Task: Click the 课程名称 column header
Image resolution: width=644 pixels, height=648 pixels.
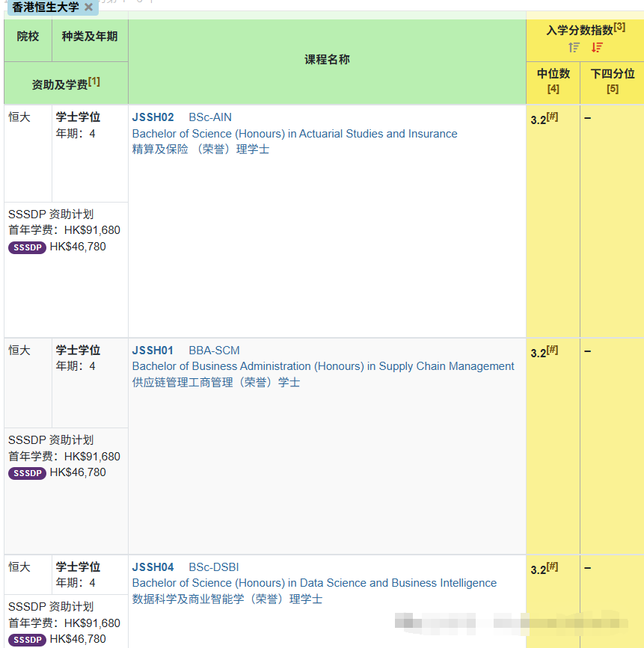Action: point(327,60)
